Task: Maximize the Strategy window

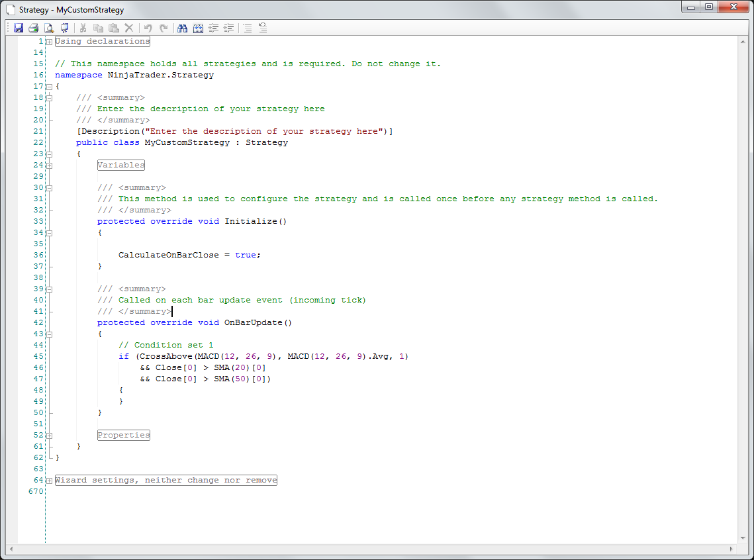Action: pyautogui.click(x=709, y=7)
